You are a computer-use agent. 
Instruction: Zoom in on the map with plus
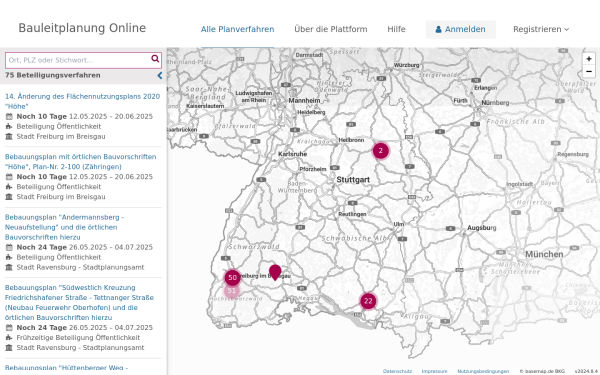coord(589,59)
